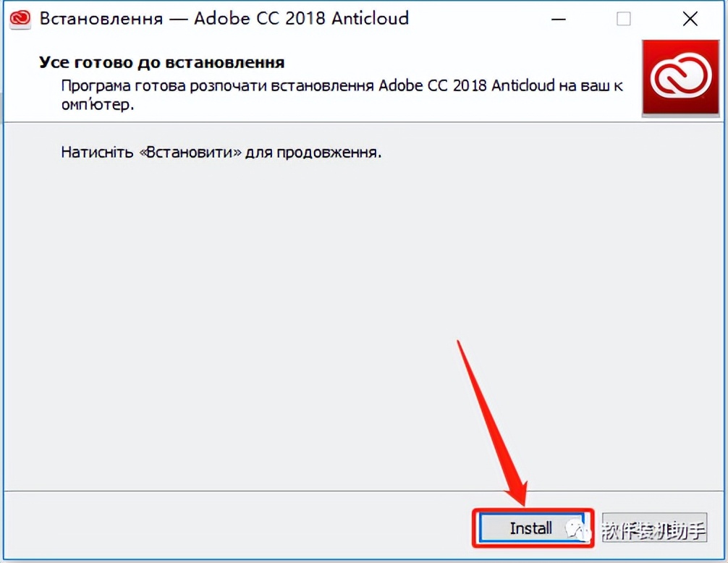Select the heading "Усе готово до встановлення"
728x563 pixels.
click(x=161, y=63)
